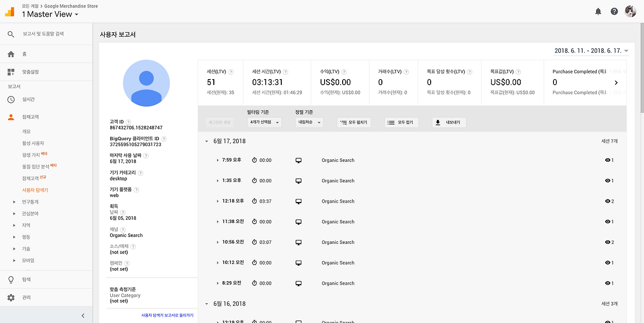644x323 pixels.
Task: Click the user profile avatar image
Action: point(146,83)
